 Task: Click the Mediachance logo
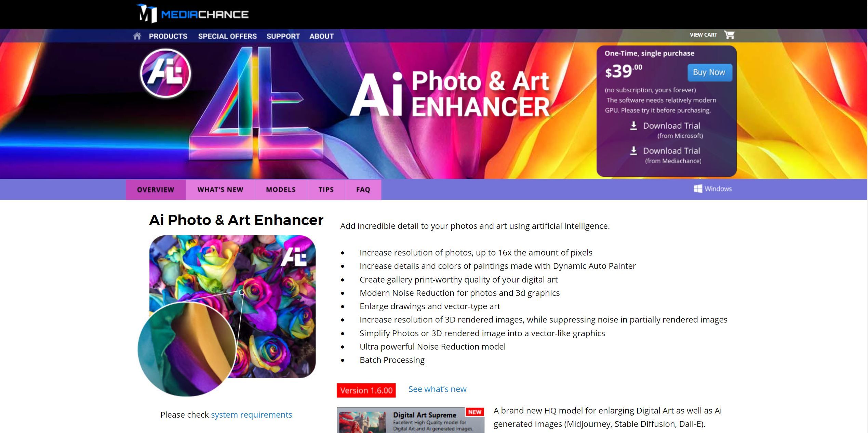pos(192,14)
